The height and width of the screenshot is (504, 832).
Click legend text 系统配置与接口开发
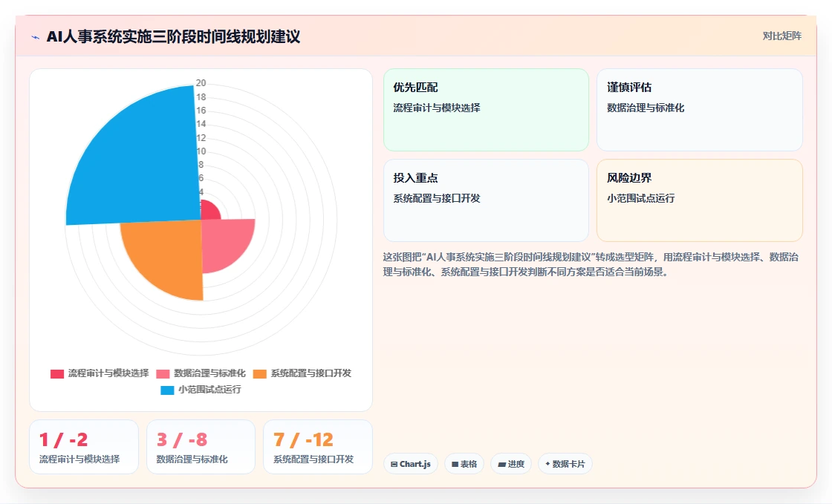(311, 373)
